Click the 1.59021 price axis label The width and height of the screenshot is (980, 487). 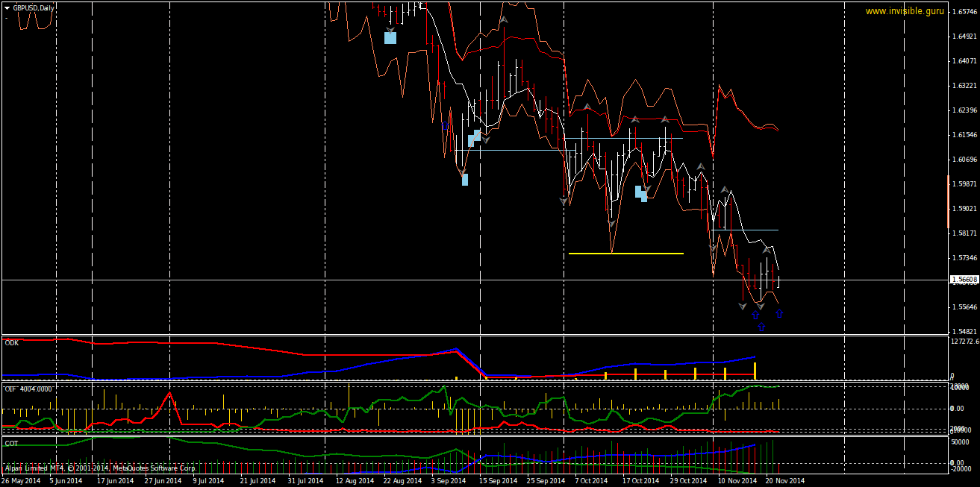[966, 209]
